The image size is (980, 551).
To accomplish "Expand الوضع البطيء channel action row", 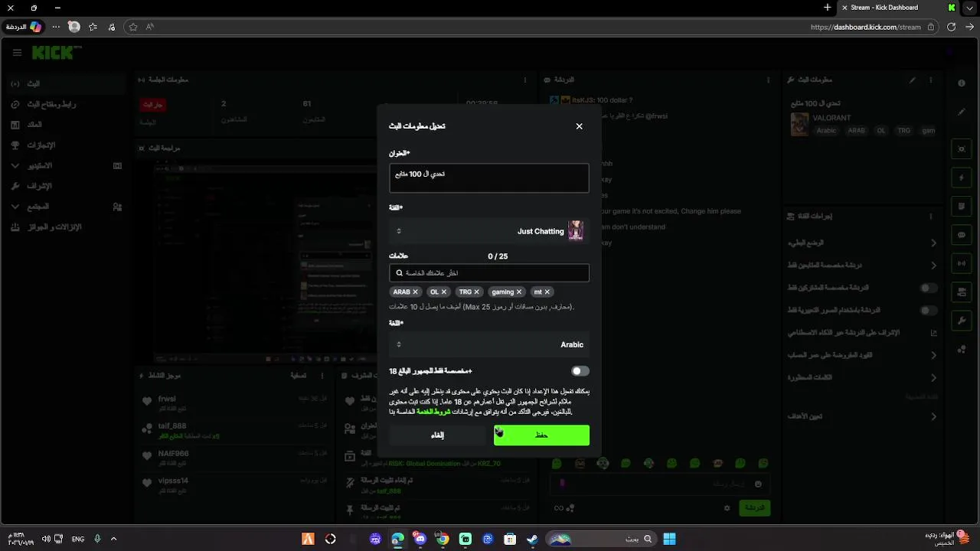I will [861, 243].
